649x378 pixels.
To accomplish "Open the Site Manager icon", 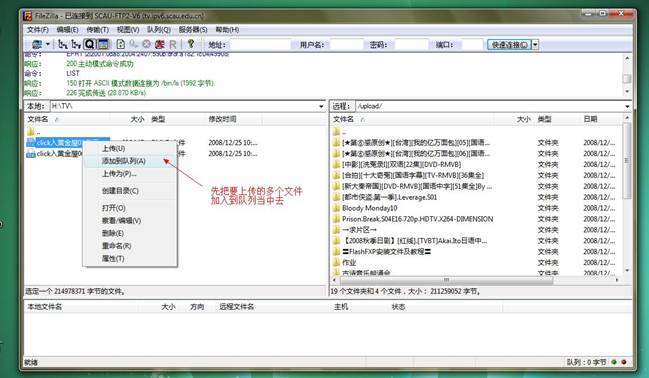I will 37,44.
